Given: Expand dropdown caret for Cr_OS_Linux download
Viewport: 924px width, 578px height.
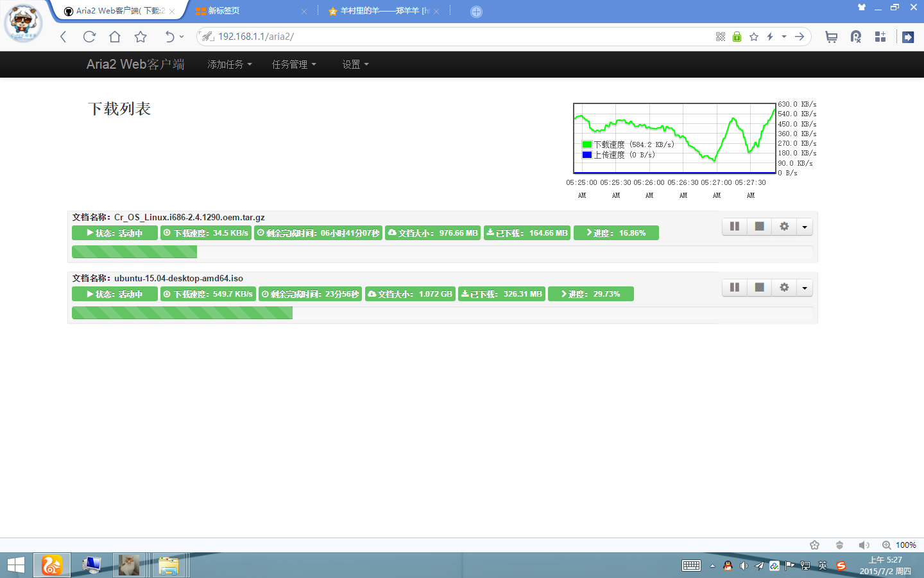Looking at the screenshot, I should (805, 227).
